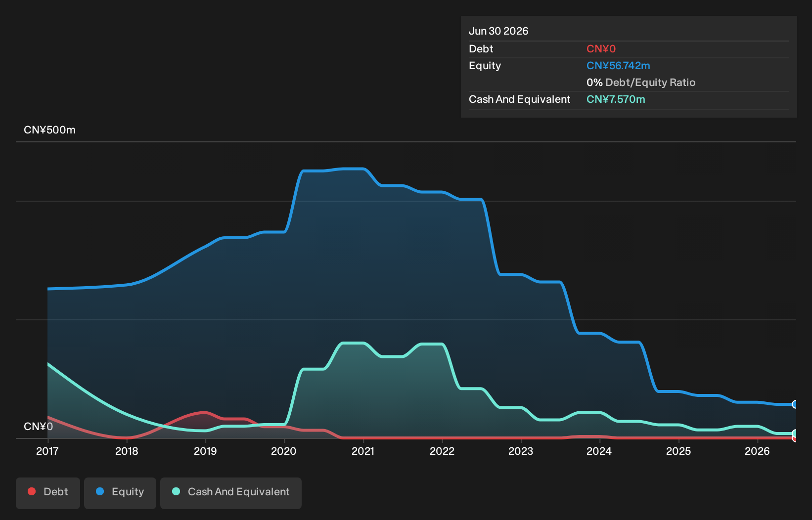Image resolution: width=812 pixels, height=520 pixels.
Task: Click the 0% Debt/Equity Ratio text
Action: 641,83
